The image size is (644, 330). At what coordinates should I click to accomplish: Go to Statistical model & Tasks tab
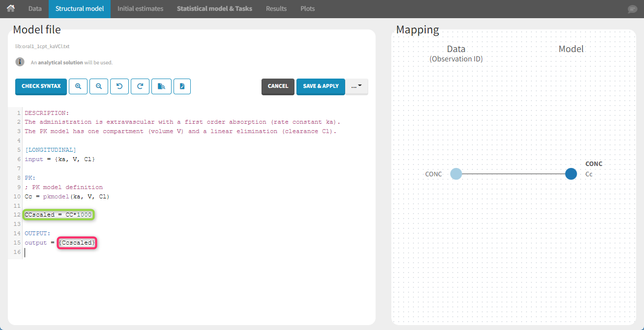point(214,9)
